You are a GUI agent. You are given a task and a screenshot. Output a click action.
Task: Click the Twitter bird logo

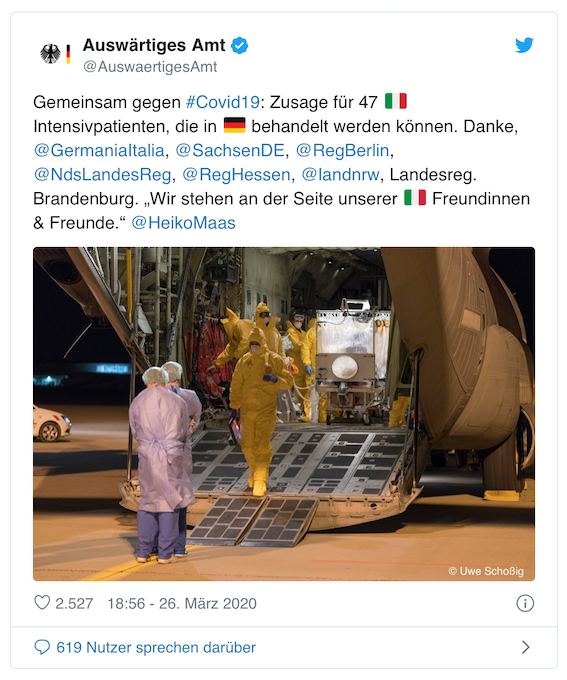tap(524, 45)
